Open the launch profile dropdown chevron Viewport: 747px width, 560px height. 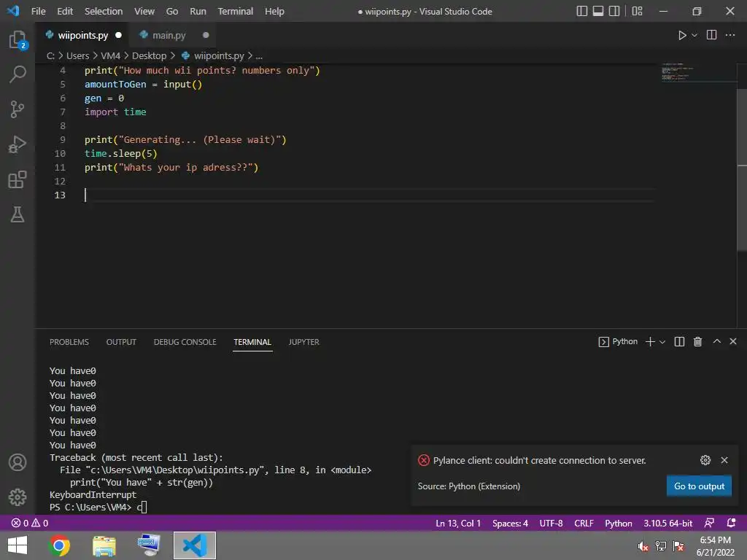[x=662, y=342]
